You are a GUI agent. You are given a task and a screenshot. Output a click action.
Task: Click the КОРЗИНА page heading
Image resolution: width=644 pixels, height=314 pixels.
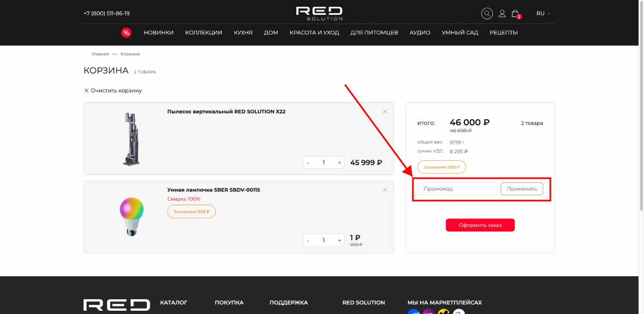pos(106,71)
